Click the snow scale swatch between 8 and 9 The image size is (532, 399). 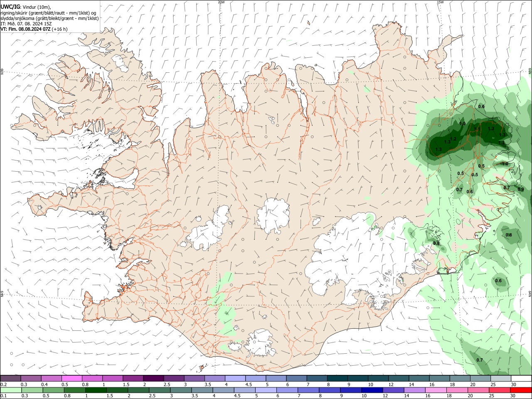[x=337, y=378]
